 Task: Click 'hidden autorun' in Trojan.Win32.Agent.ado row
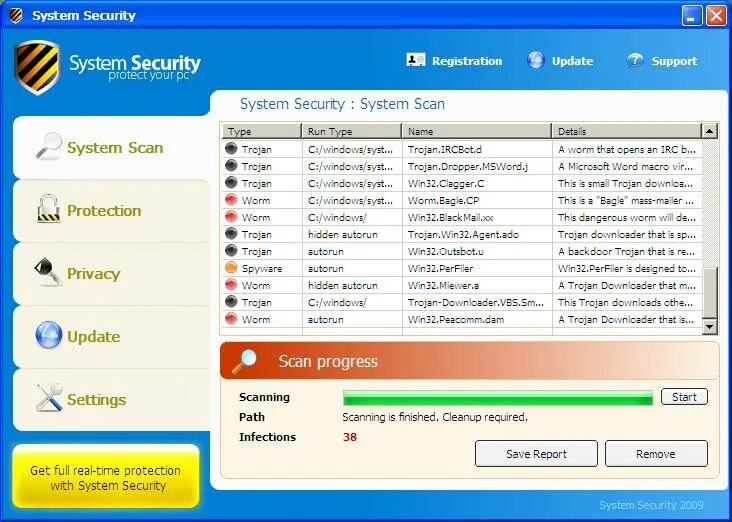[343, 234]
